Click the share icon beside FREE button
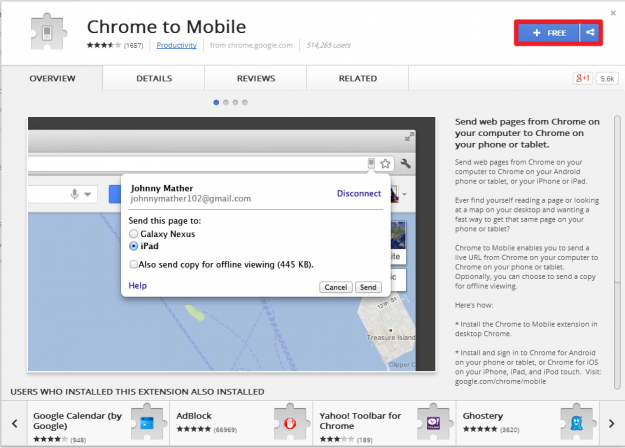The width and height of the screenshot is (625, 448). pyautogui.click(x=590, y=33)
